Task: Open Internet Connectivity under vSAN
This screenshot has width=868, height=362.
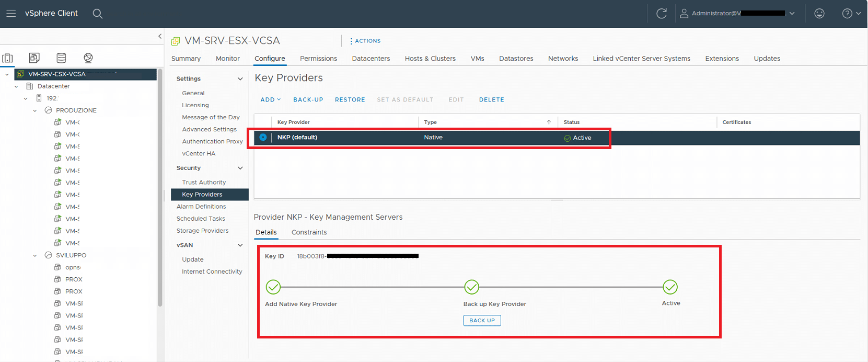Action: coord(212,271)
